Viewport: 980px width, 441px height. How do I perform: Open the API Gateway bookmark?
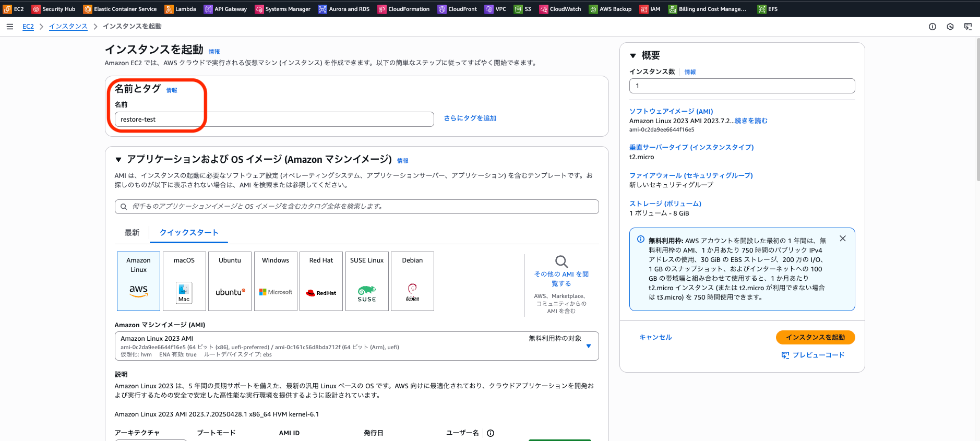(x=225, y=9)
